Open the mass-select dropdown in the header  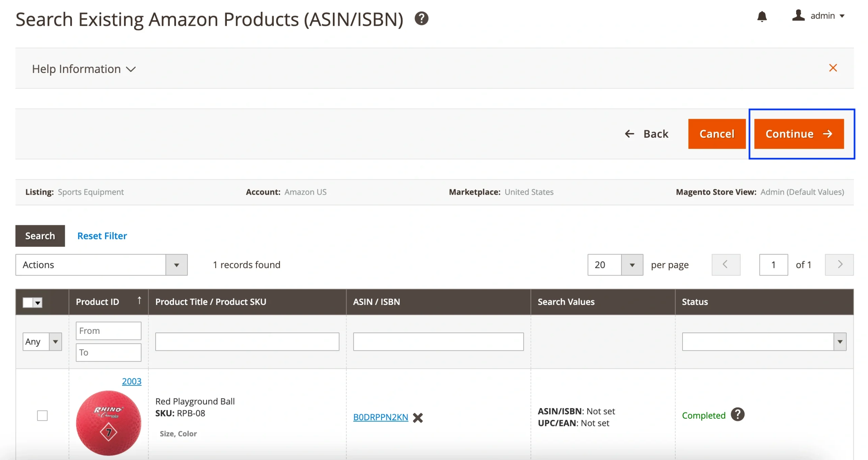tap(37, 302)
